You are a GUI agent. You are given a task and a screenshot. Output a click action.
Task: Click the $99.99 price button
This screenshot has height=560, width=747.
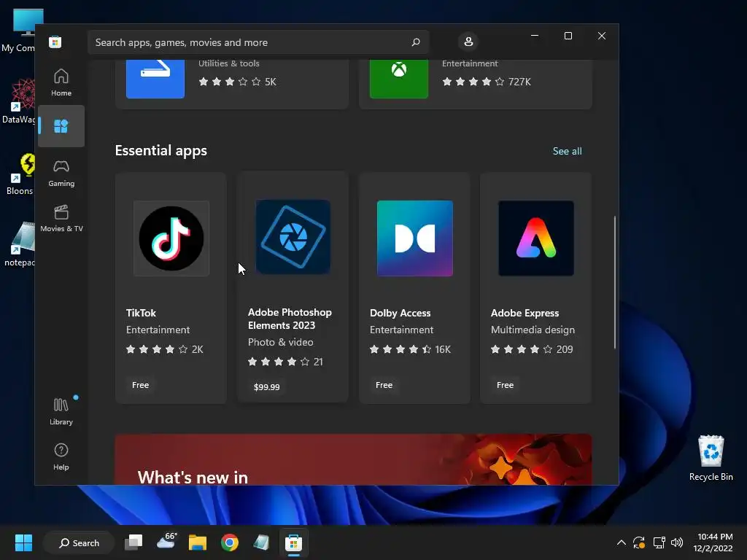click(267, 386)
